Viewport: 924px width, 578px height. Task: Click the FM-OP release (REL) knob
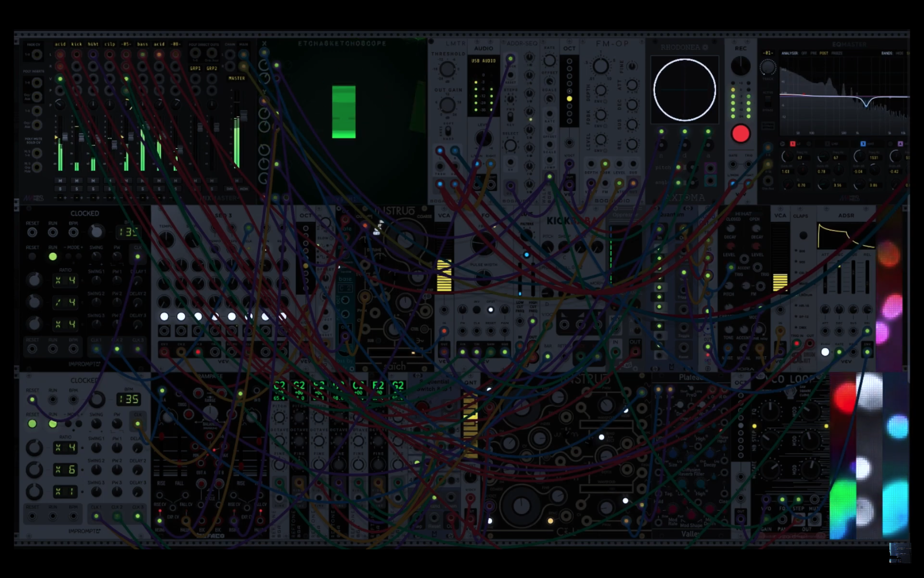(632, 144)
